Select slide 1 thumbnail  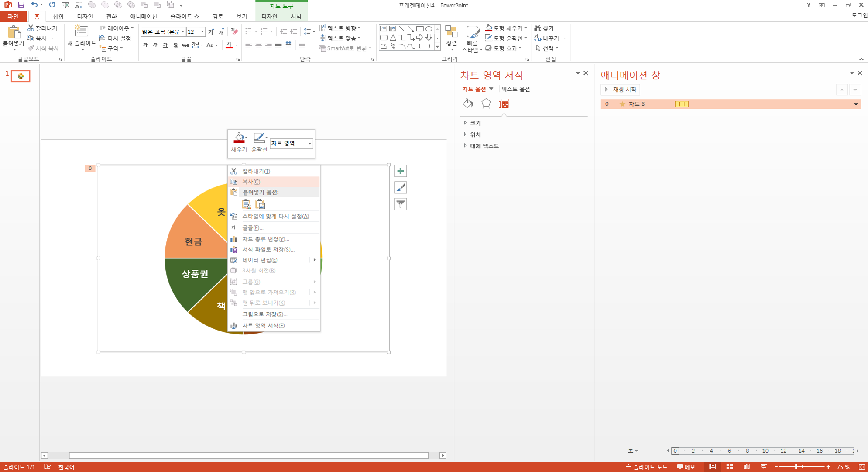21,76
